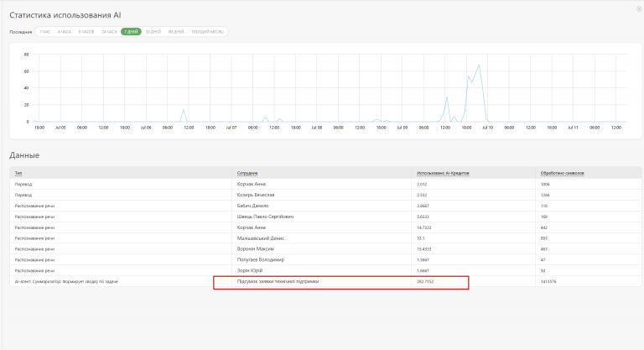
Task: Click the highest peak on the chart
Action: (479, 65)
